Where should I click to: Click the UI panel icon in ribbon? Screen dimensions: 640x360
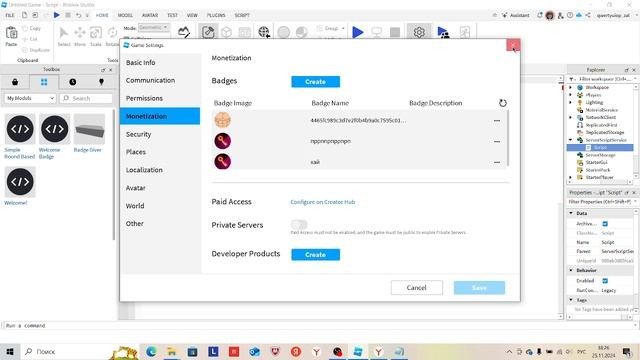[244, 32]
